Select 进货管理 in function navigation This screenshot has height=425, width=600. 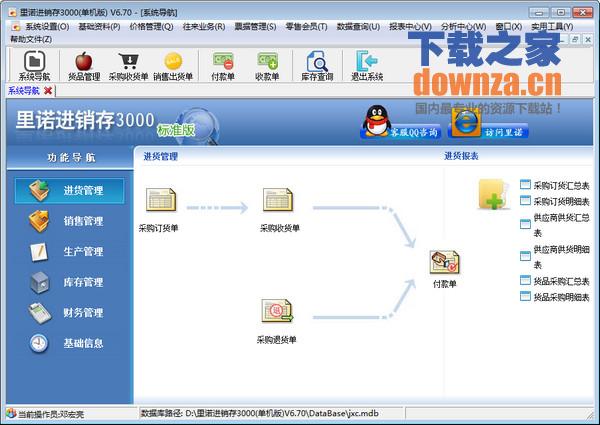point(69,190)
